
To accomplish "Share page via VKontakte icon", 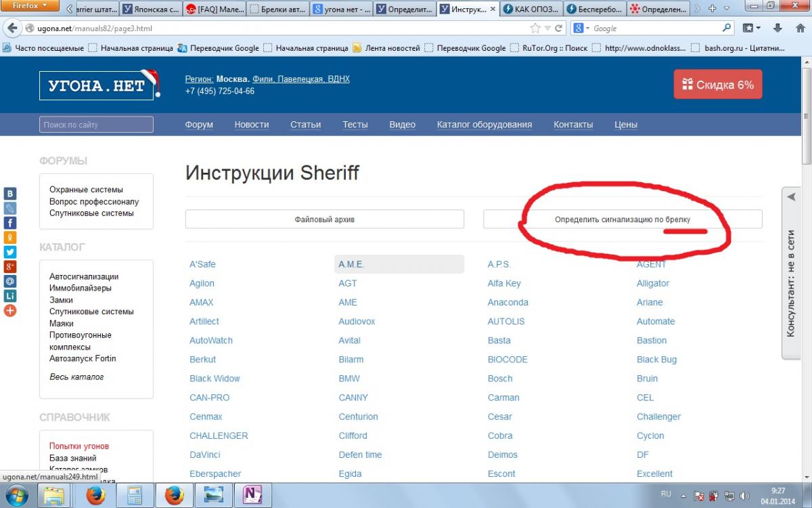I will pos(10,194).
